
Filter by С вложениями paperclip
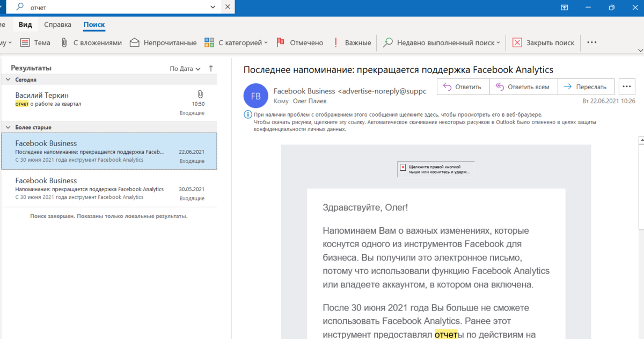[91, 42]
